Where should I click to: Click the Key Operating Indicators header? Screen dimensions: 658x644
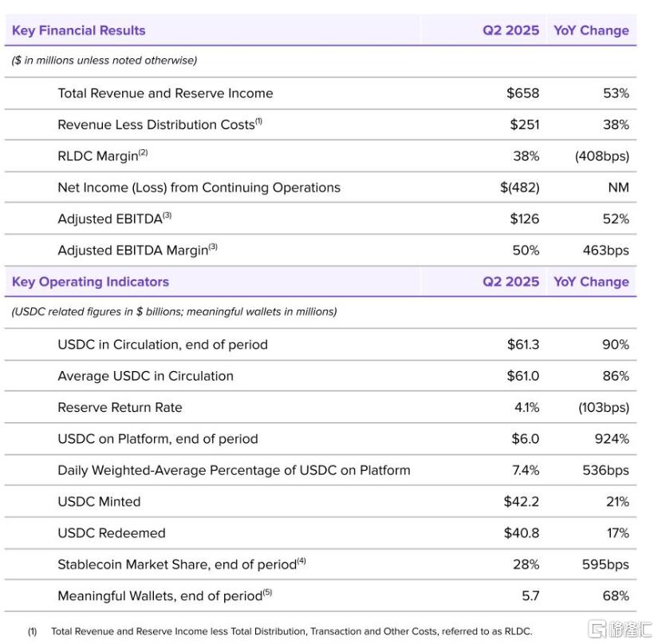click(90, 282)
